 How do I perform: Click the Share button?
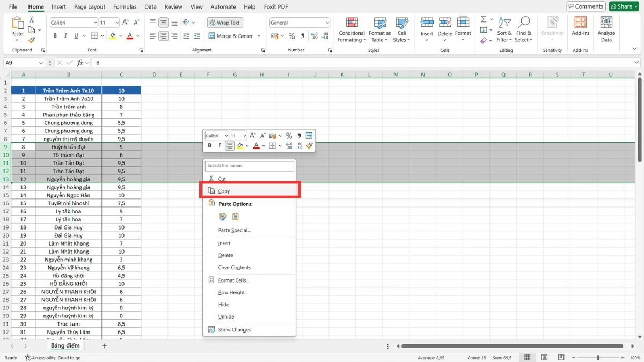623,6
